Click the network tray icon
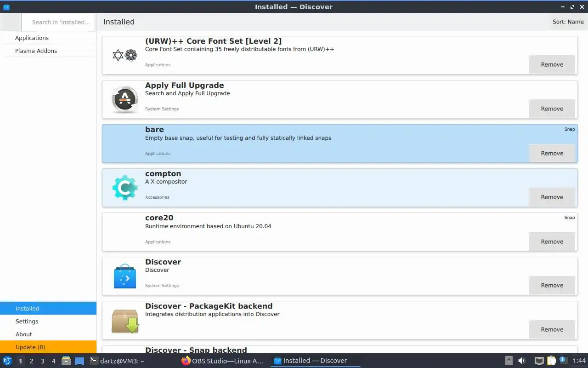Screen dimensions: 588x368 coord(539,361)
